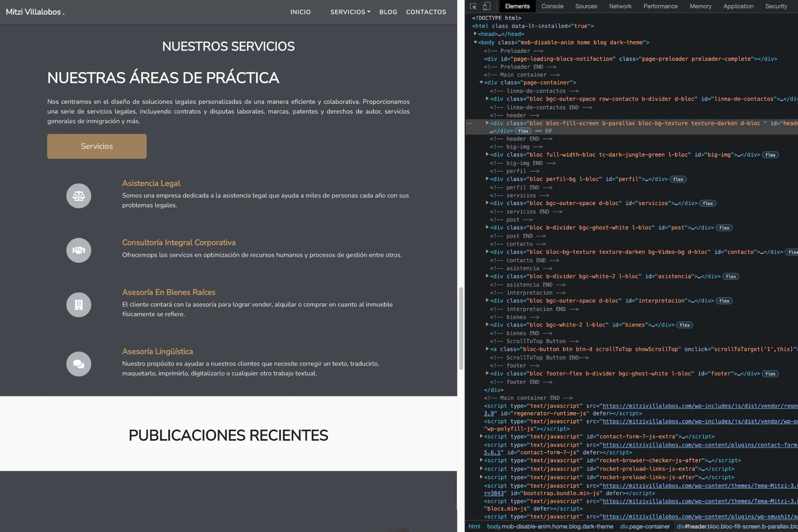798x532 pixels.
Task: Select html in the breadcrumb bar
Action: click(474, 526)
